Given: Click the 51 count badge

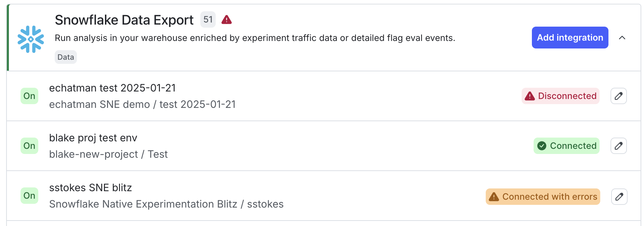Looking at the screenshot, I should click(207, 19).
